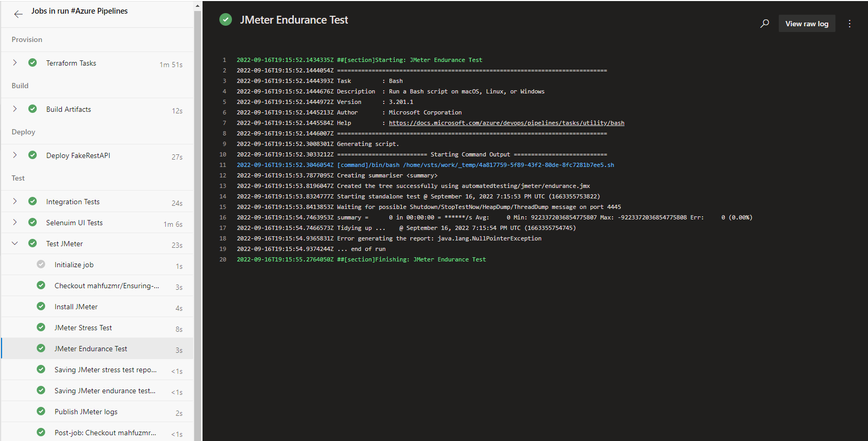
Task: Expand the Terraform Tasks job
Action: click(15, 62)
